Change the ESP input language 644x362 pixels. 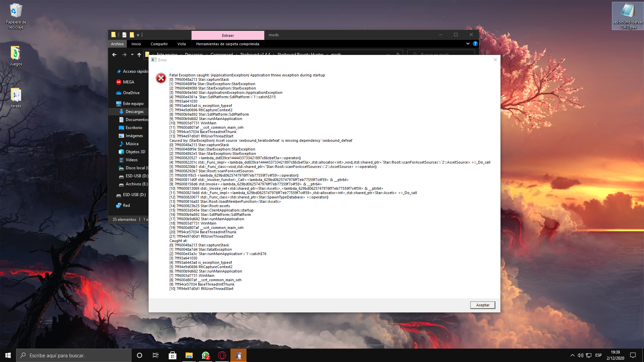[598, 355]
